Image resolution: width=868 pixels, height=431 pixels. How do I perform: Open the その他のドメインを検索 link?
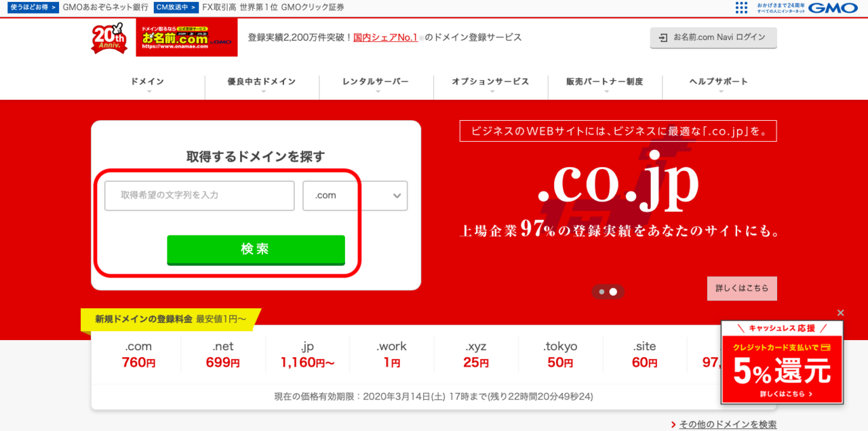click(728, 425)
